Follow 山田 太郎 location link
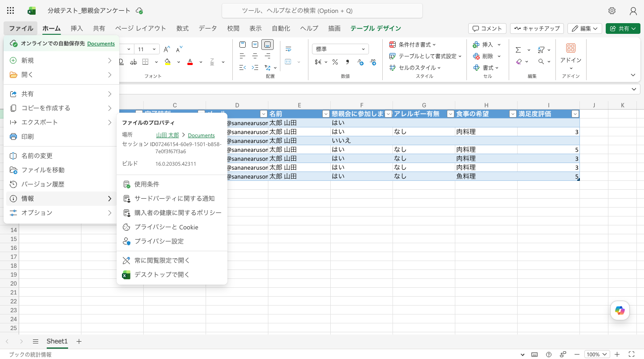Viewport: 644px width, 359px height. click(x=167, y=135)
